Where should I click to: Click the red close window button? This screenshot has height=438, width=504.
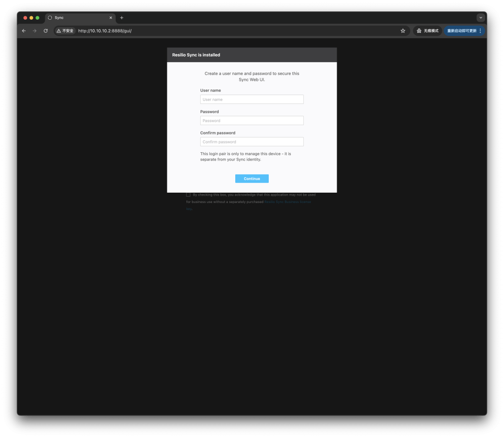25,18
